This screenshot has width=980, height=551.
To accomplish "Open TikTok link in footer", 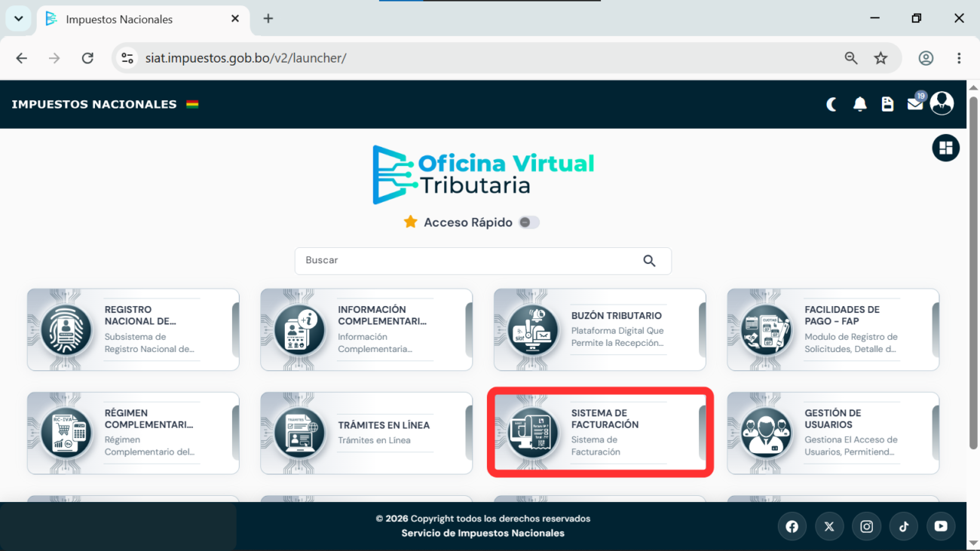I will (903, 527).
